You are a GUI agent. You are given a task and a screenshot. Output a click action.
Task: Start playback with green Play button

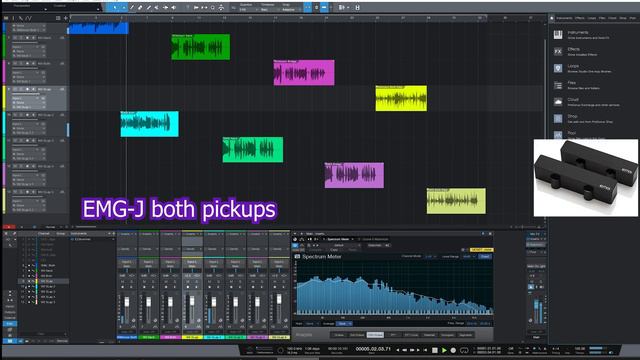pos(444,350)
